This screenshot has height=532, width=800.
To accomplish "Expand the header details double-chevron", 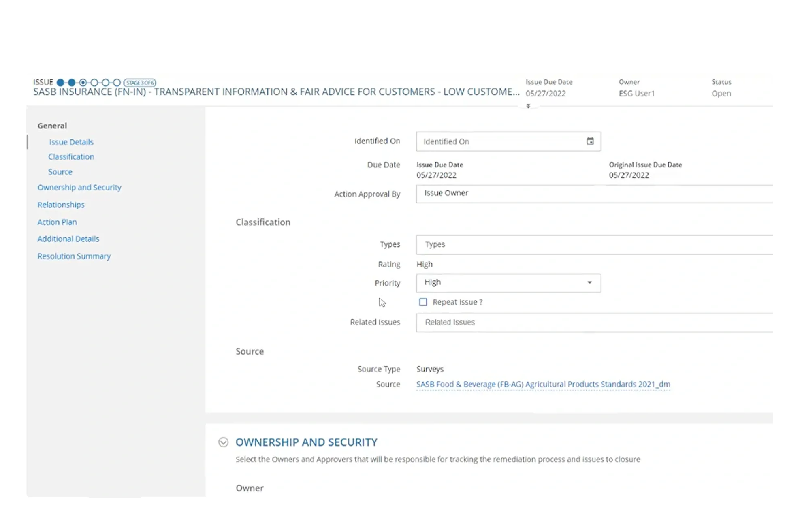I will (x=528, y=106).
